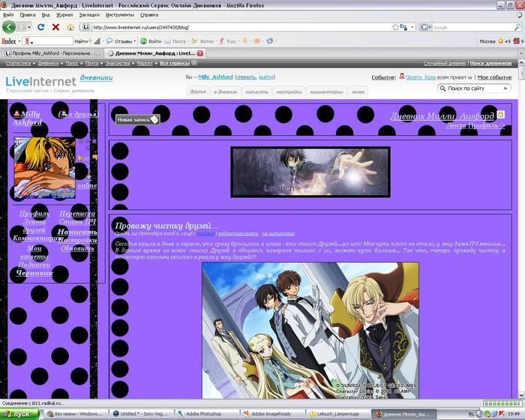Click the search magnifier in Google box

tap(517, 27)
